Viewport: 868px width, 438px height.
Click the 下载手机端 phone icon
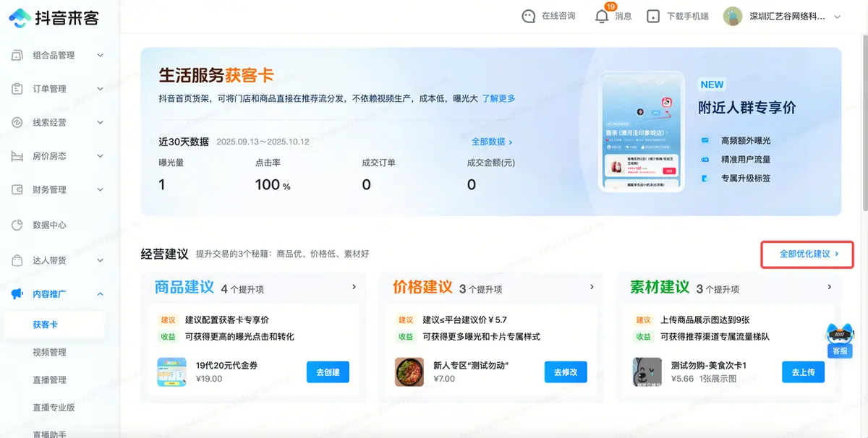(653, 17)
